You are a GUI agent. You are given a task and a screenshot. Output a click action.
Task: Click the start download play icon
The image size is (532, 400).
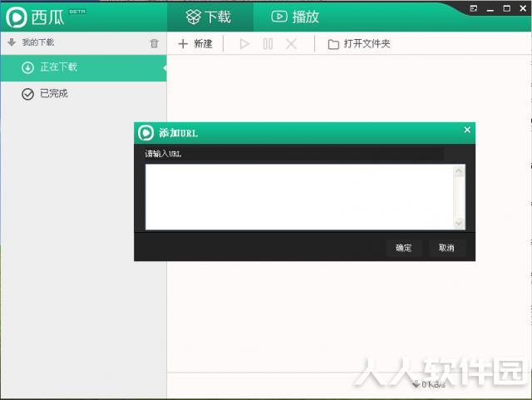(244, 44)
